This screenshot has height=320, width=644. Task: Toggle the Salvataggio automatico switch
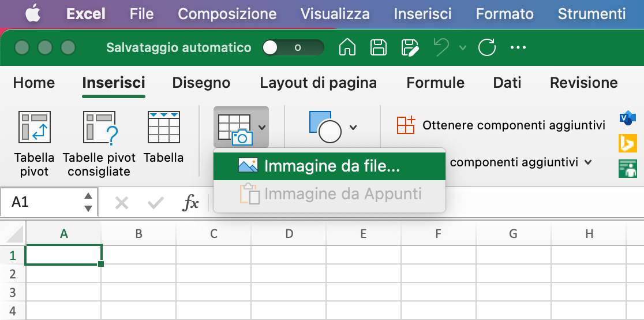(x=293, y=47)
